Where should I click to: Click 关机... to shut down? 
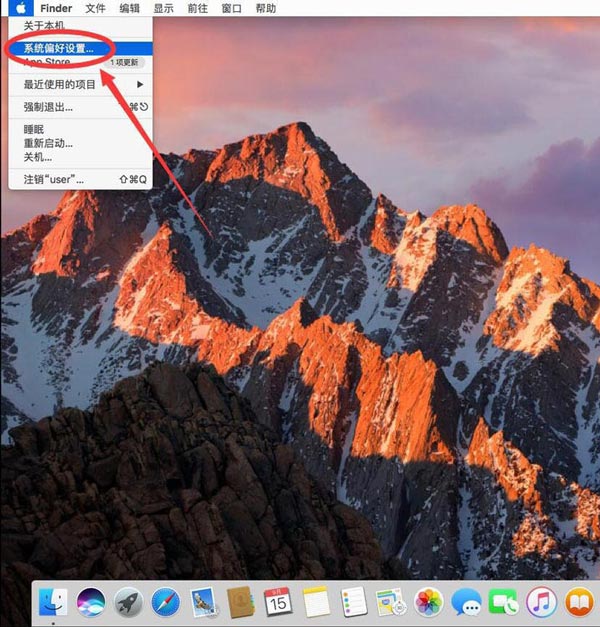click(x=38, y=157)
